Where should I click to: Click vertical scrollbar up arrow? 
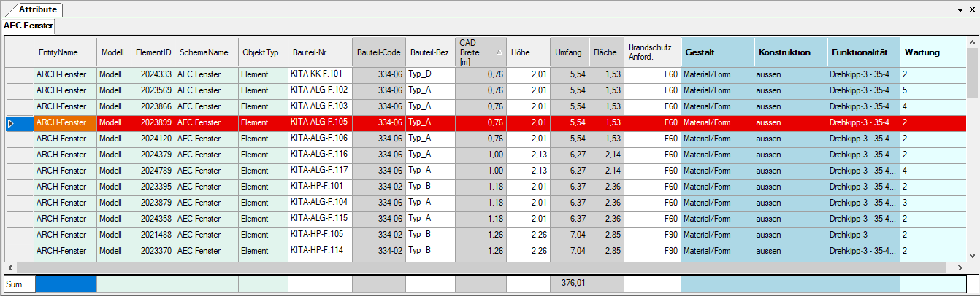tap(973, 42)
